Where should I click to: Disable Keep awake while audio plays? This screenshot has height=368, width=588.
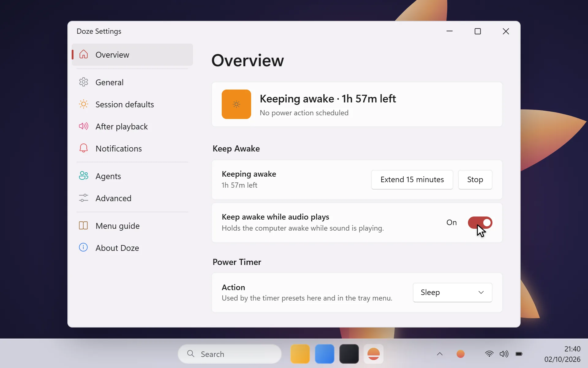(480, 223)
